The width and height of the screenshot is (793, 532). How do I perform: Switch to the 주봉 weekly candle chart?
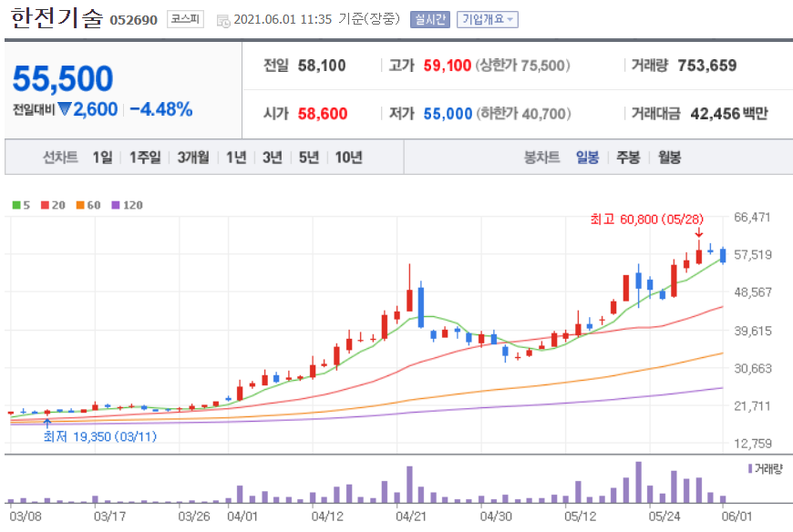(628, 157)
